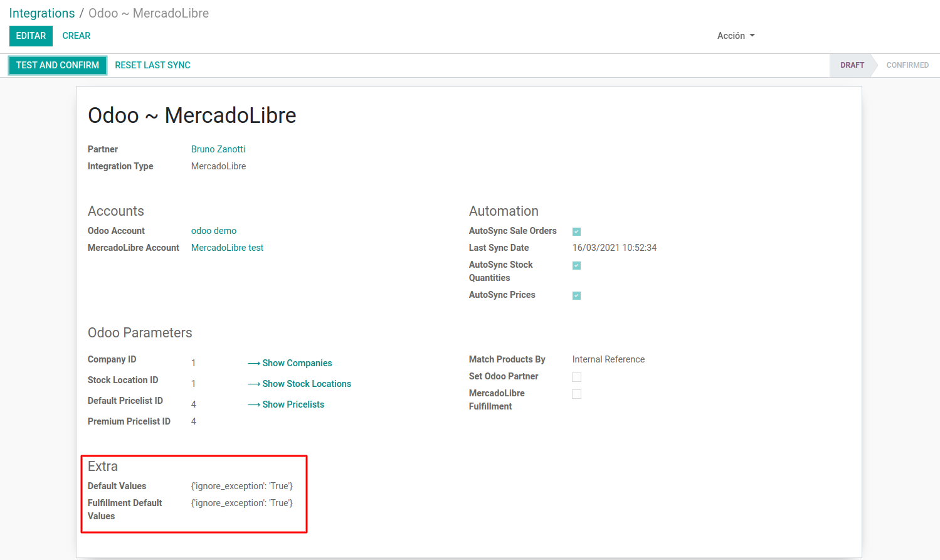Click the Default Pricelist ID value 4
The height and width of the screenshot is (560, 940).
pos(194,404)
